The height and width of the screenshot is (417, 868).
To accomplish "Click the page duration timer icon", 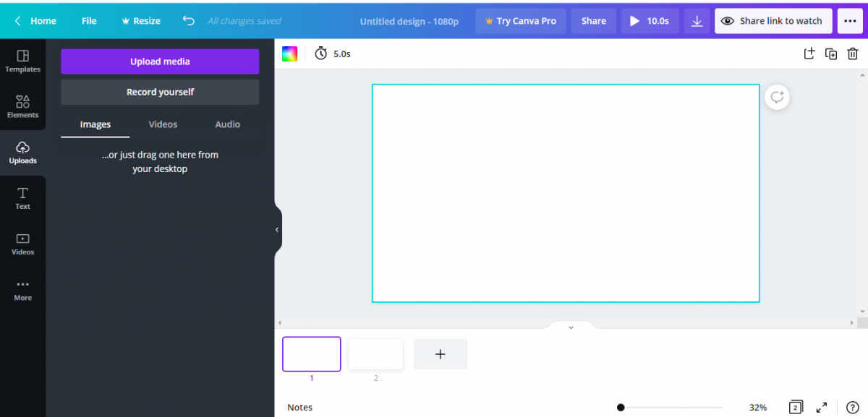I will click(320, 53).
